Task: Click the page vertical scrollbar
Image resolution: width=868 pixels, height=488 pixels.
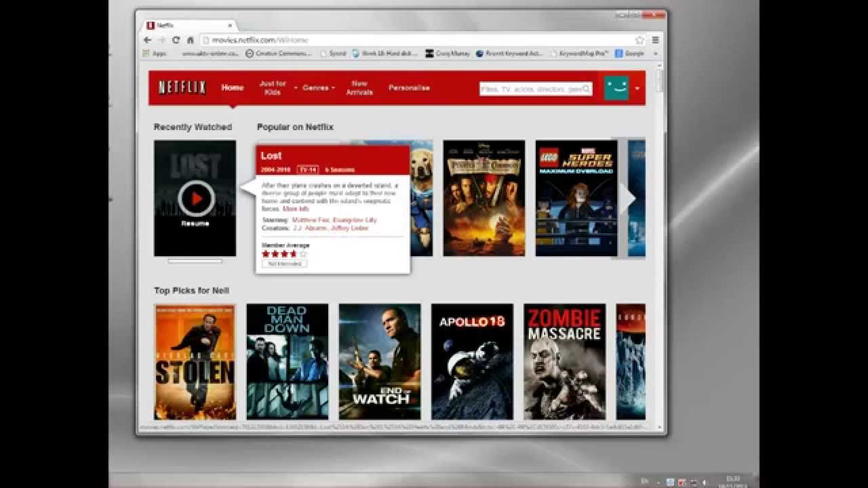Action: point(660,80)
